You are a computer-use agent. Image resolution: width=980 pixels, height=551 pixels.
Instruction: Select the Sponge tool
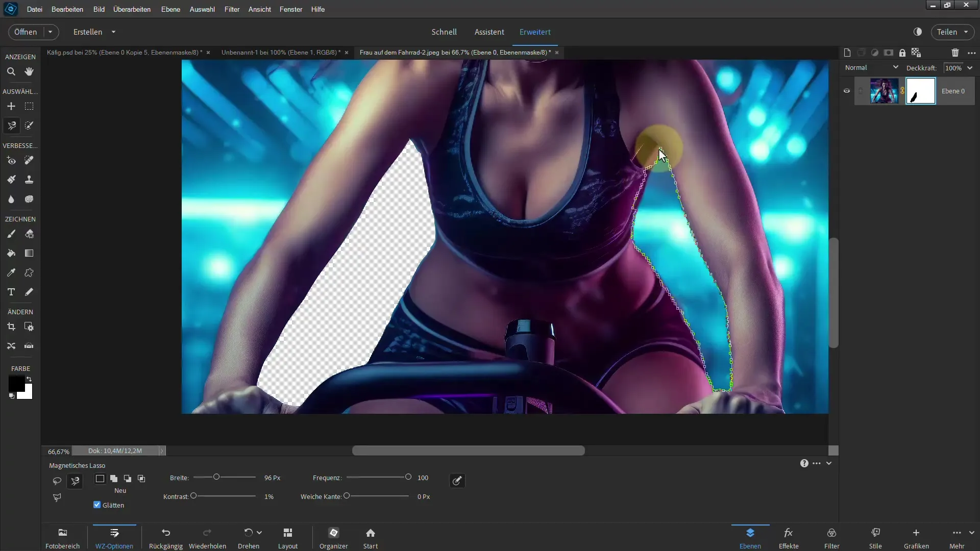coord(29,199)
